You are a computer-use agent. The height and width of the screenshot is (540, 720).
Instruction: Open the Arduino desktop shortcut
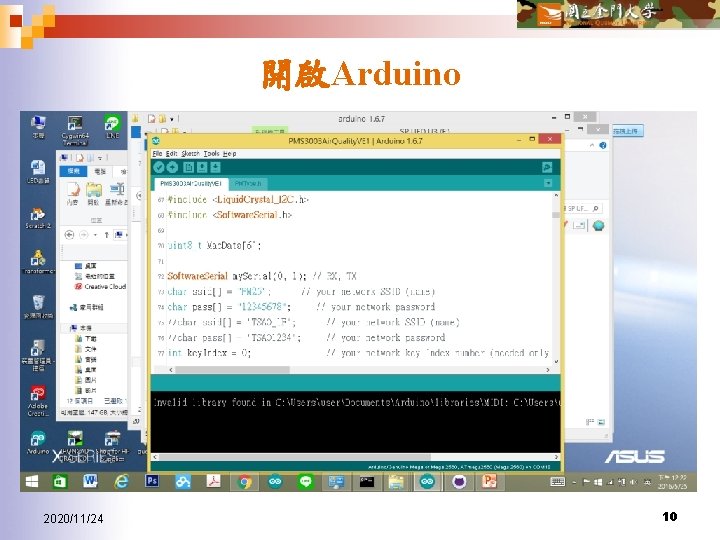[38, 443]
